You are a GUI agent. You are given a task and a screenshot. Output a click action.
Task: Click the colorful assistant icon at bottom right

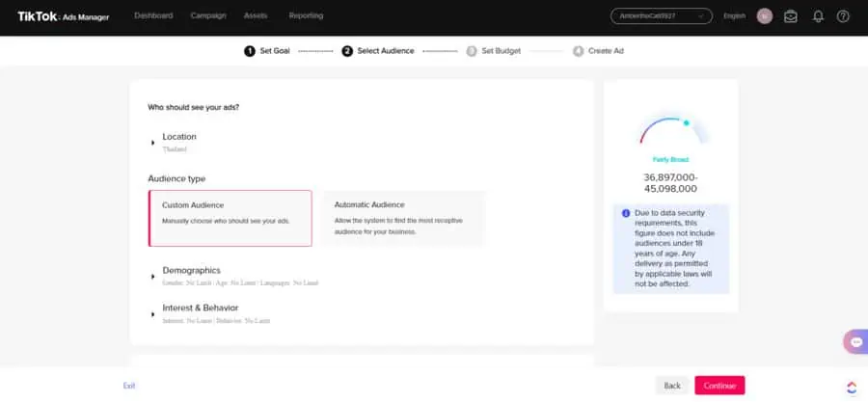852,387
